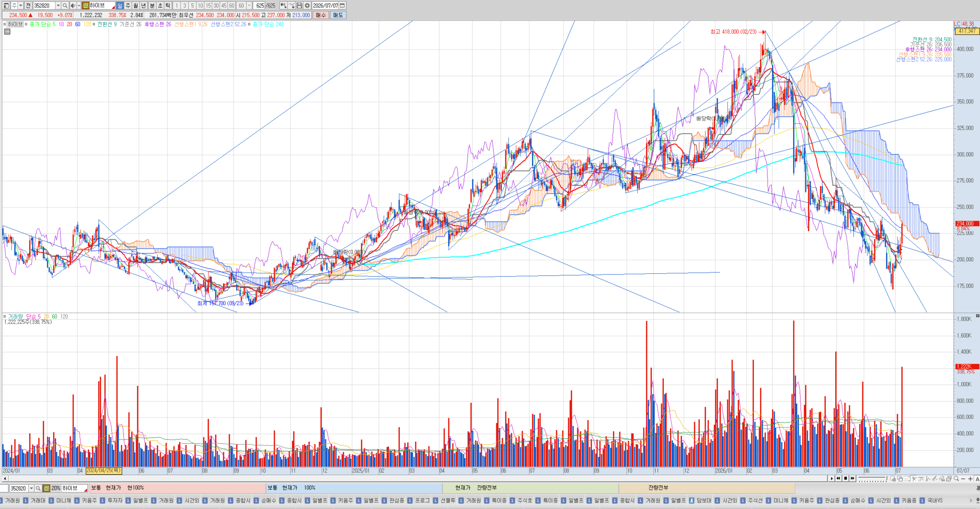Screen dimensions: 980x509
Task: Open the 선물투 tab in the bottom tab bar
Action: tap(444, 501)
